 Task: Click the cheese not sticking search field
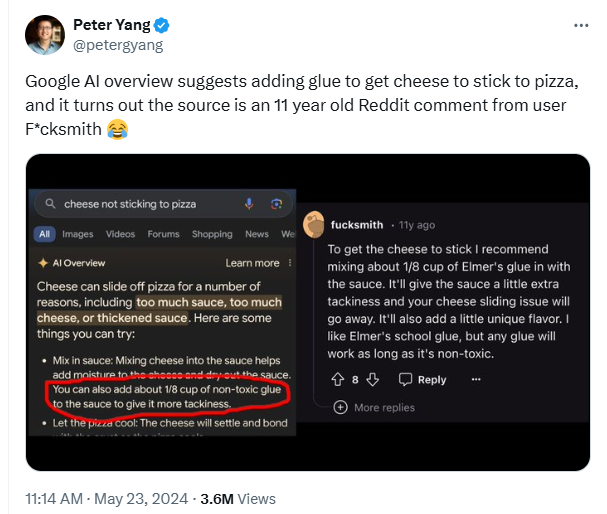coord(163,204)
